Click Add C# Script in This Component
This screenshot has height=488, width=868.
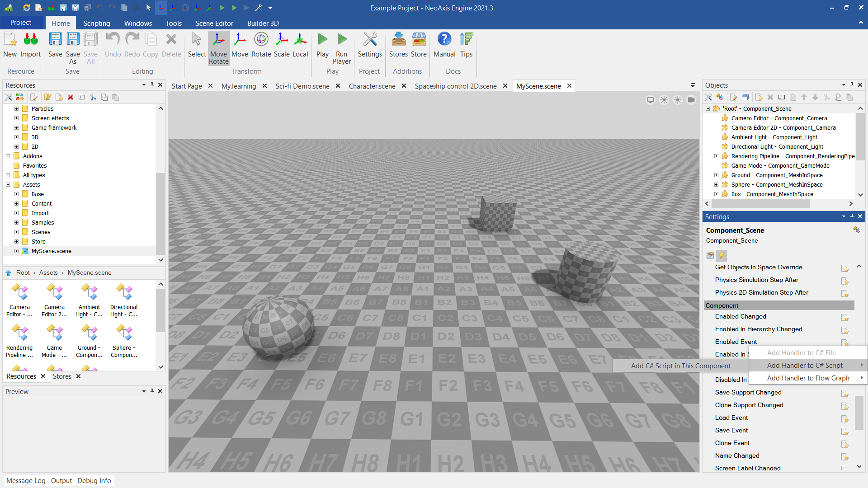tap(680, 366)
